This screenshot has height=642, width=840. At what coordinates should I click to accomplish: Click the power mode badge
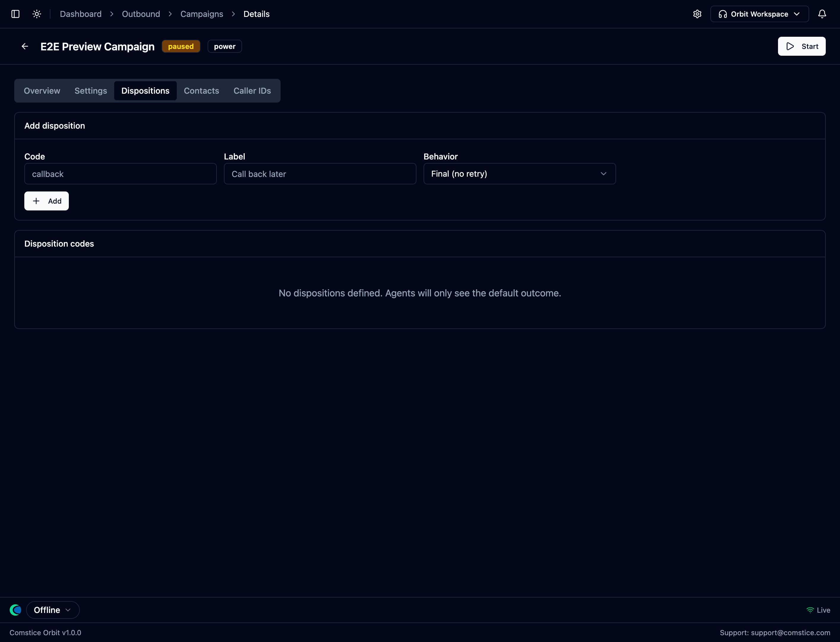point(225,46)
